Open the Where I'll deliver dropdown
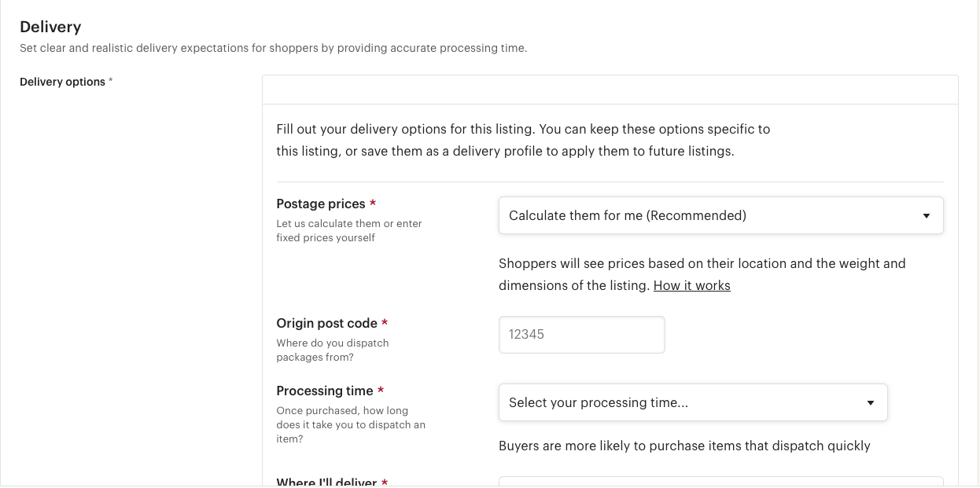980x488 pixels. [x=720, y=482]
